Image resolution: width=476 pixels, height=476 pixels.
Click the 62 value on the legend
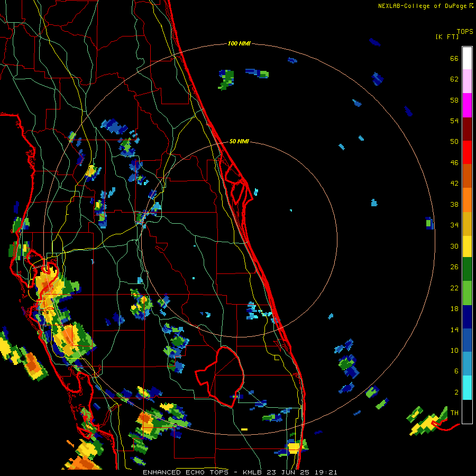coord(454,79)
